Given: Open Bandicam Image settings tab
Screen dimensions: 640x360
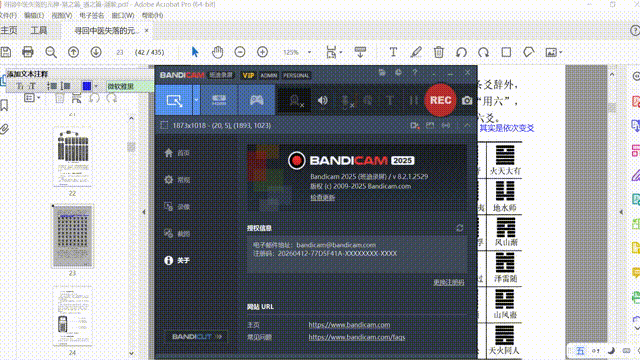Looking at the screenshot, I should (x=178, y=233).
